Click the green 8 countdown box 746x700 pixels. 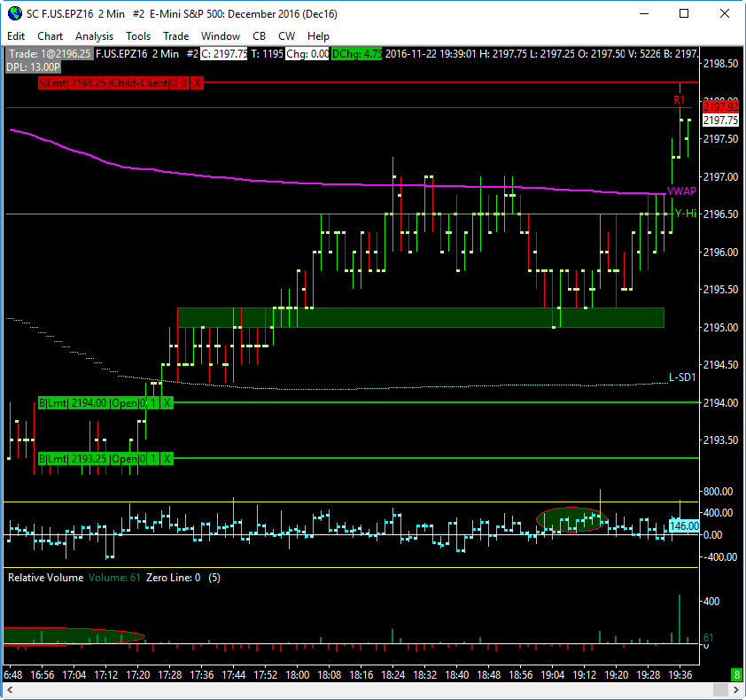736,675
